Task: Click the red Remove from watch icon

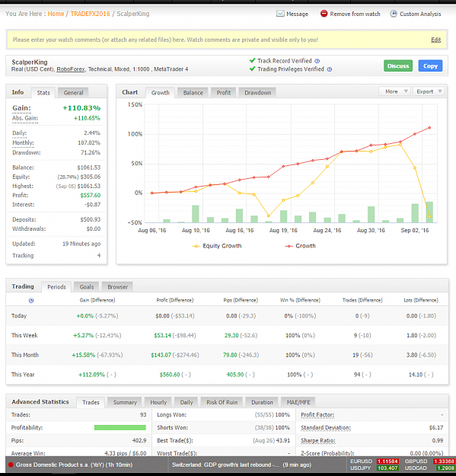Action: (324, 14)
